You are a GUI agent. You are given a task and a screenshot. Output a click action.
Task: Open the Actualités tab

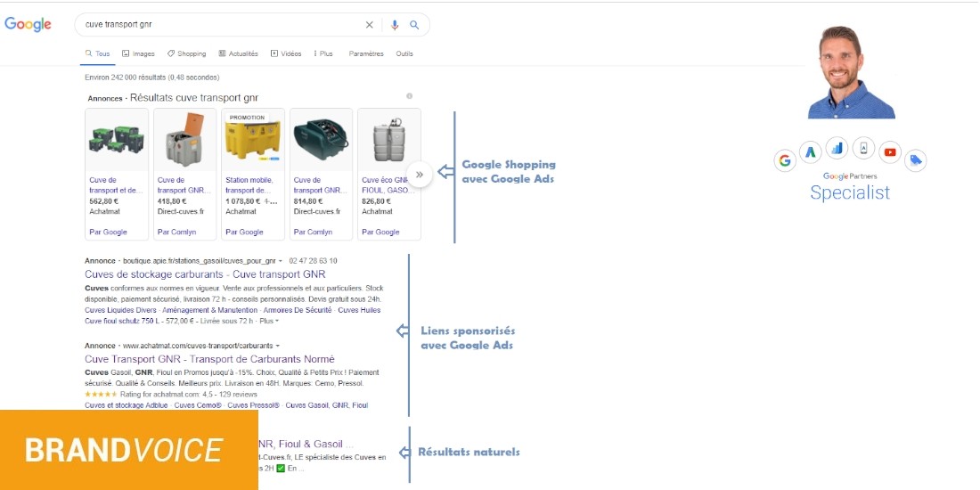point(238,53)
